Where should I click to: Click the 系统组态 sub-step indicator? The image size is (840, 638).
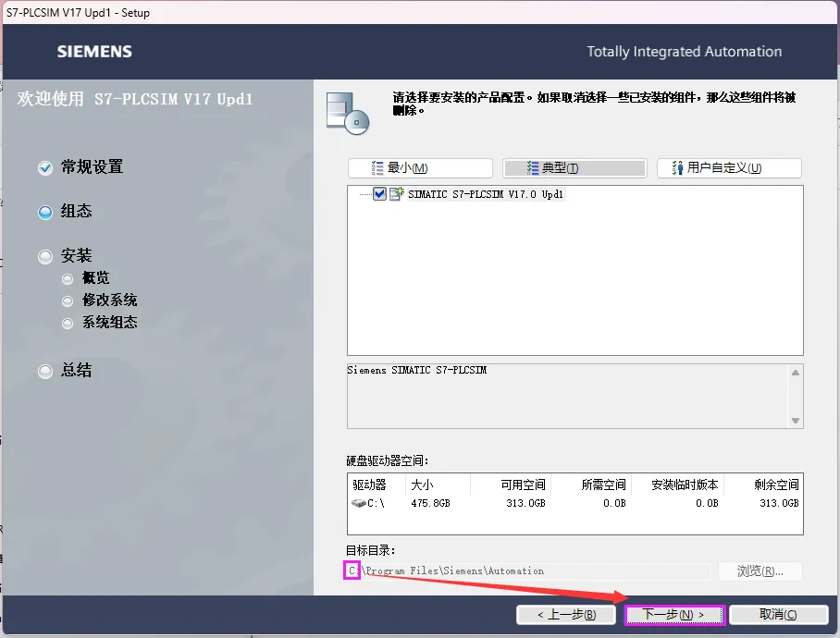[68, 324]
